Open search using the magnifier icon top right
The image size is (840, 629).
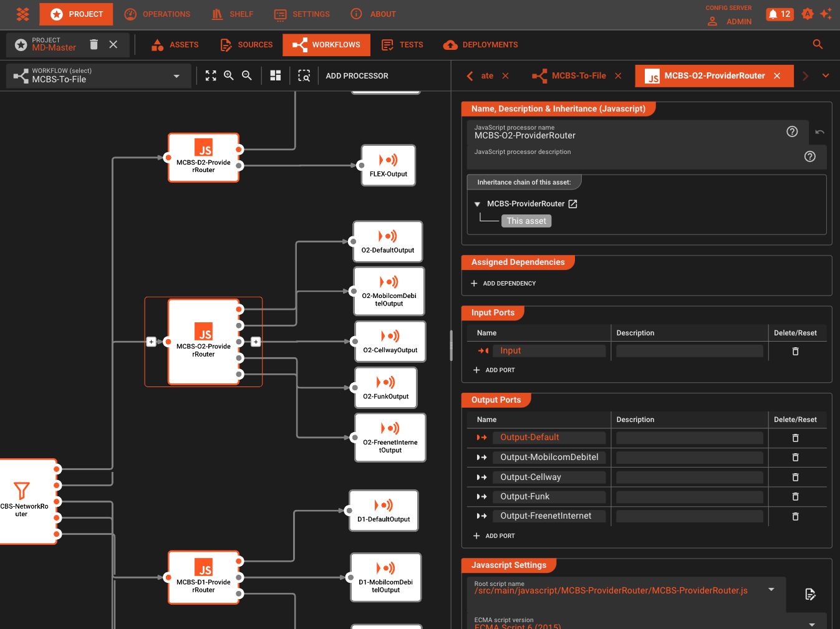tap(818, 44)
